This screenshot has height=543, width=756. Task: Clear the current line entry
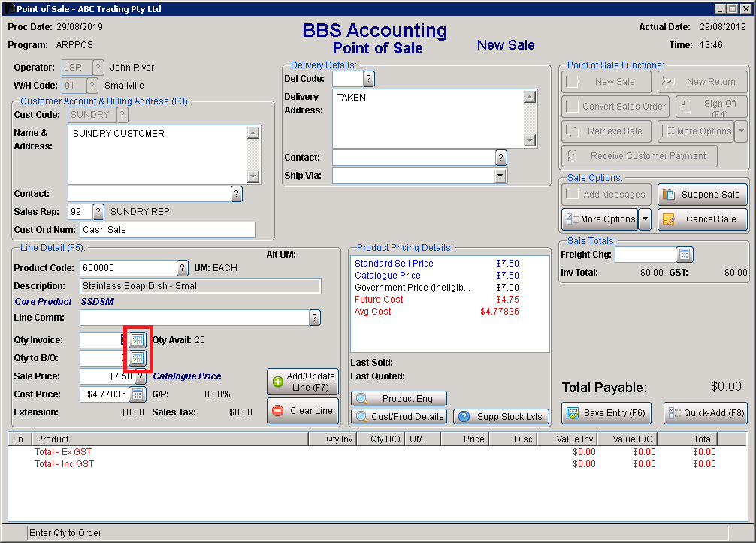303,410
